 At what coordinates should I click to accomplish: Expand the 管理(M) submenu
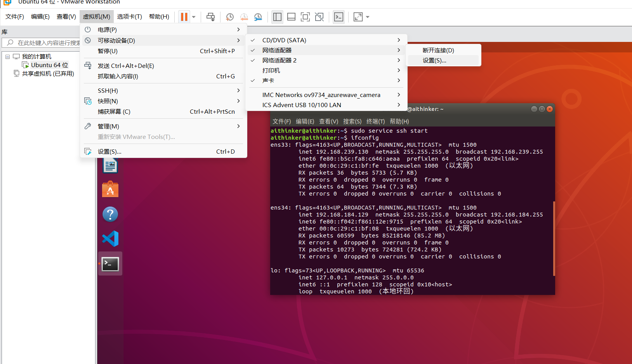pos(163,126)
